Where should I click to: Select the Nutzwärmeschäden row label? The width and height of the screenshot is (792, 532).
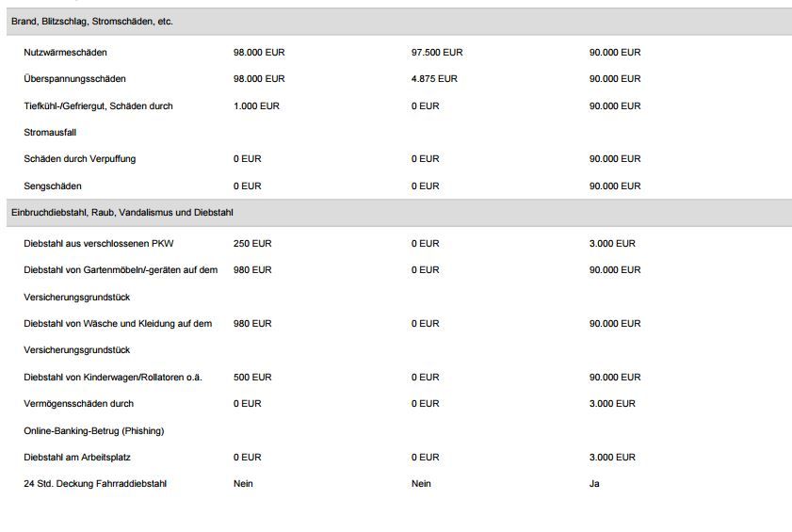(65, 53)
